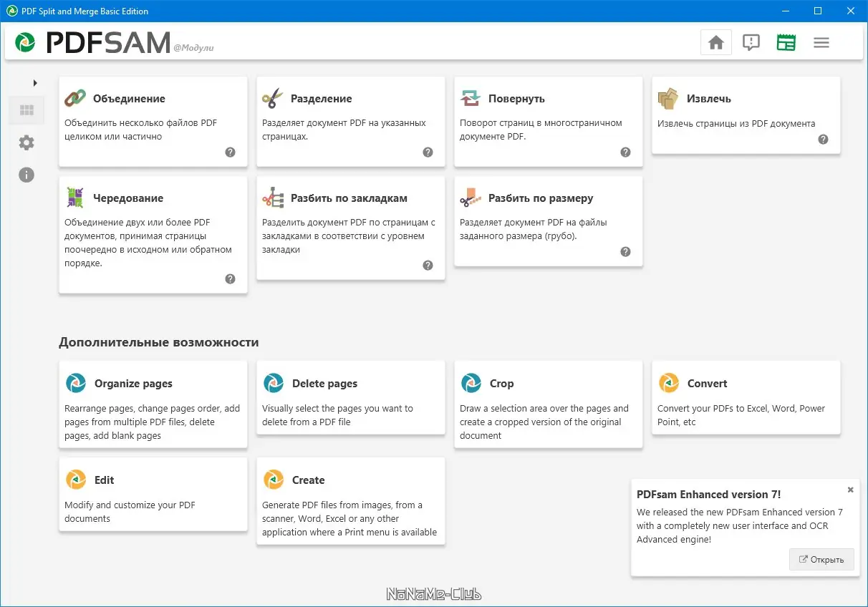Open the Чередование module title
The height and width of the screenshot is (607, 868).
[128, 198]
